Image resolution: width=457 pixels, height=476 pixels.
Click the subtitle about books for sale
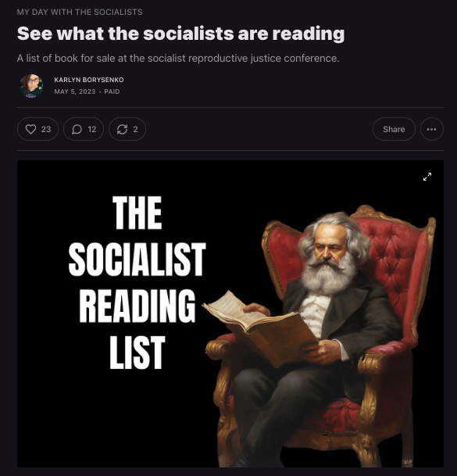point(178,58)
